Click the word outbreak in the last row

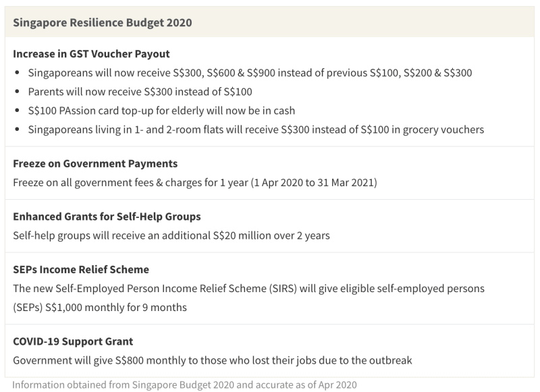pos(388,360)
